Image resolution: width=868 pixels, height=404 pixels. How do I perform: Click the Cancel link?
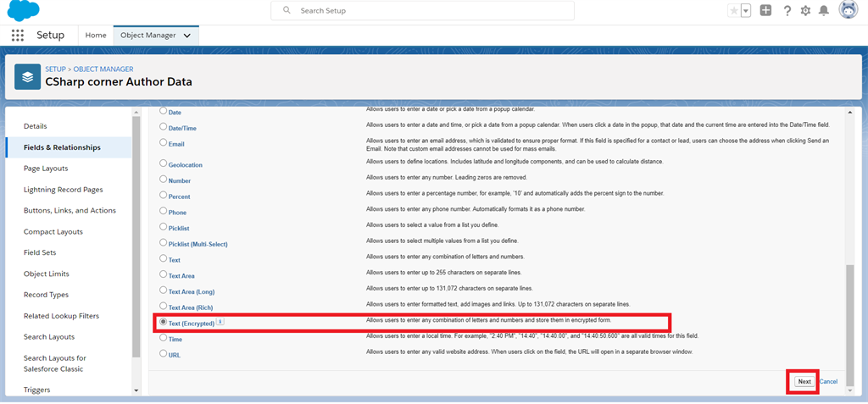(829, 381)
